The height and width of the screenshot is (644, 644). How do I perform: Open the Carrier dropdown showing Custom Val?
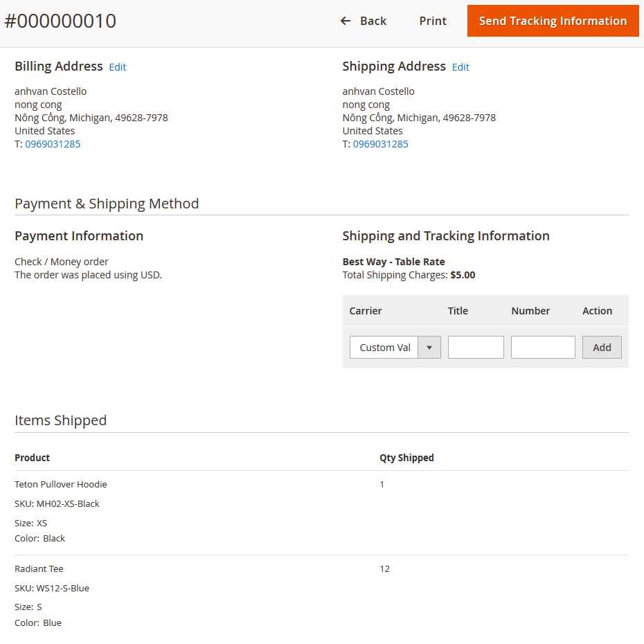(395, 348)
